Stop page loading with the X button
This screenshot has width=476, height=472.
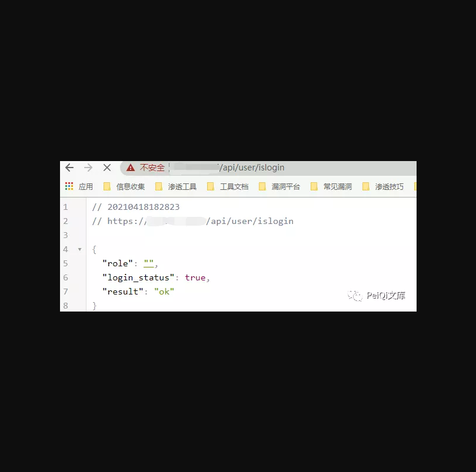107,168
